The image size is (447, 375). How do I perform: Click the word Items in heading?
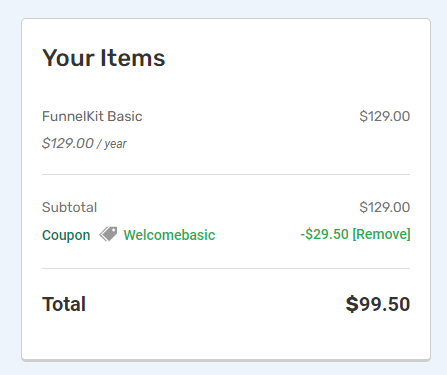point(133,58)
